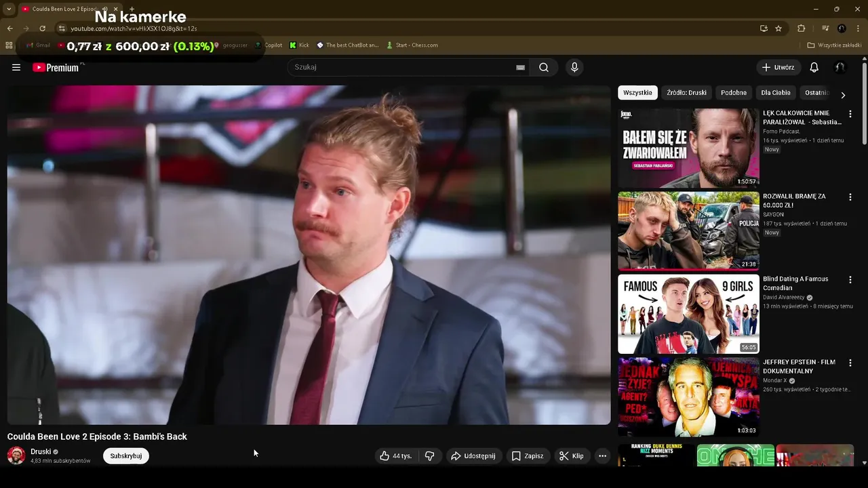The width and height of the screenshot is (868, 488).
Task: Create a clip with Klip button
Action: pyautogui.click(x=571, y=456)
